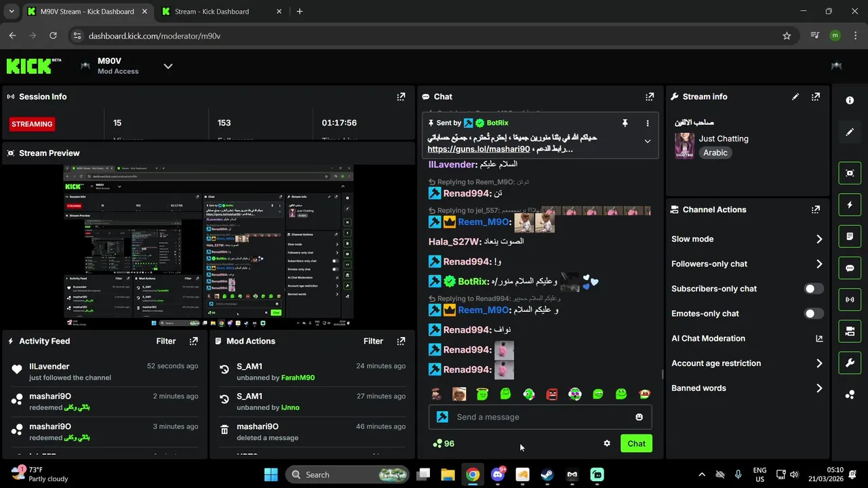This screenshot has width=868, height=488.
Task: Click the STREAMING status badge
Action: [x=32, y=124]
